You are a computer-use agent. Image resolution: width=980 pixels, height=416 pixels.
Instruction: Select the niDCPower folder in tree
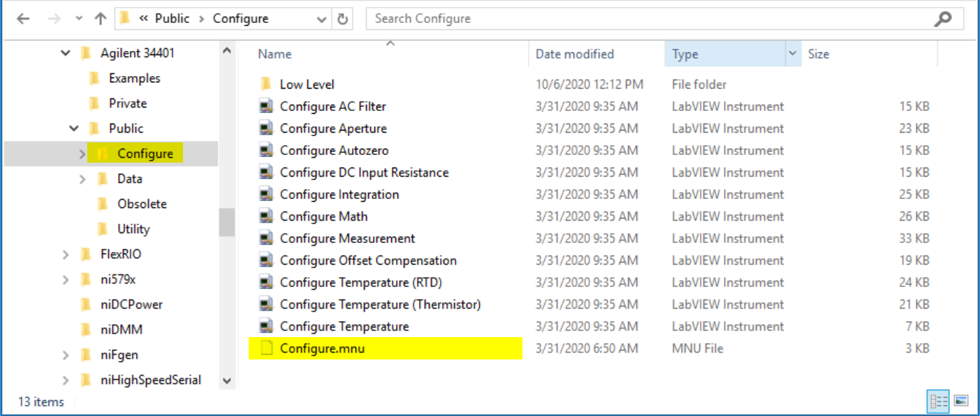point(131,304)
